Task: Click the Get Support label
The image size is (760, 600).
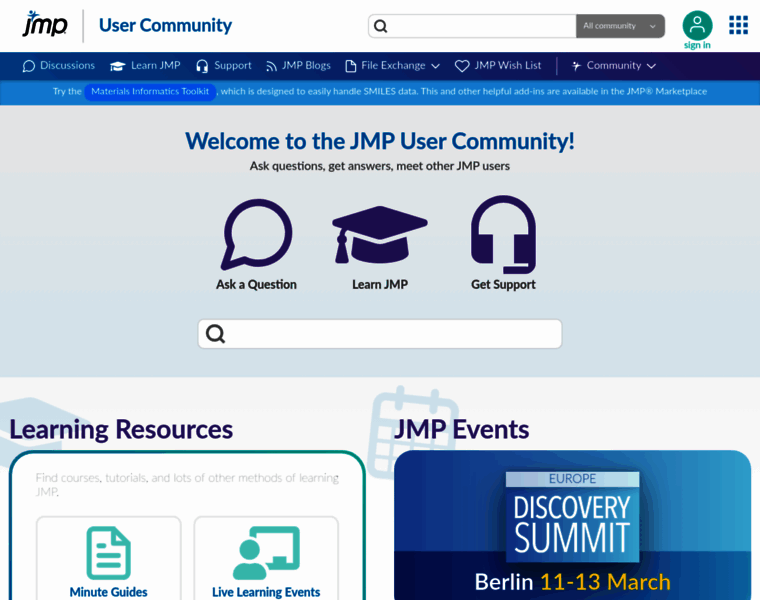Action: point(504,284)
